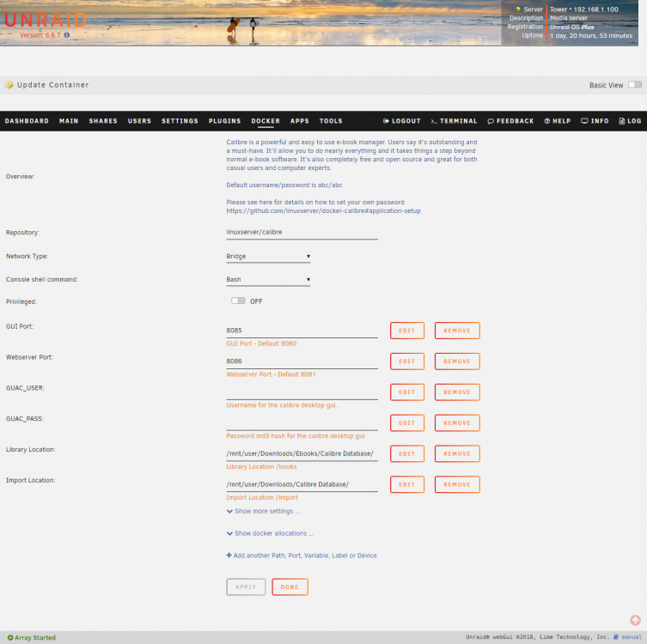This screenshot has width=647, height=644.
Task: Click the back-to-top arrow icon
Action: (635, 620)
